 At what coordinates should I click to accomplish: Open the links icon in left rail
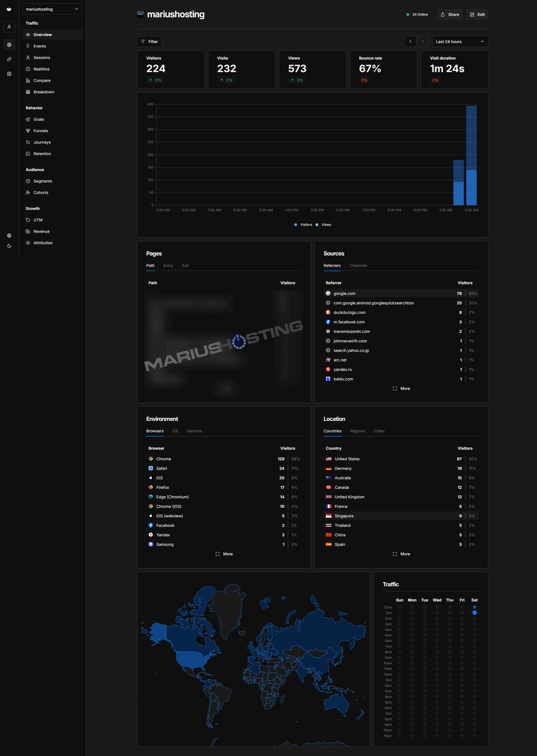[x=9, y=59]
